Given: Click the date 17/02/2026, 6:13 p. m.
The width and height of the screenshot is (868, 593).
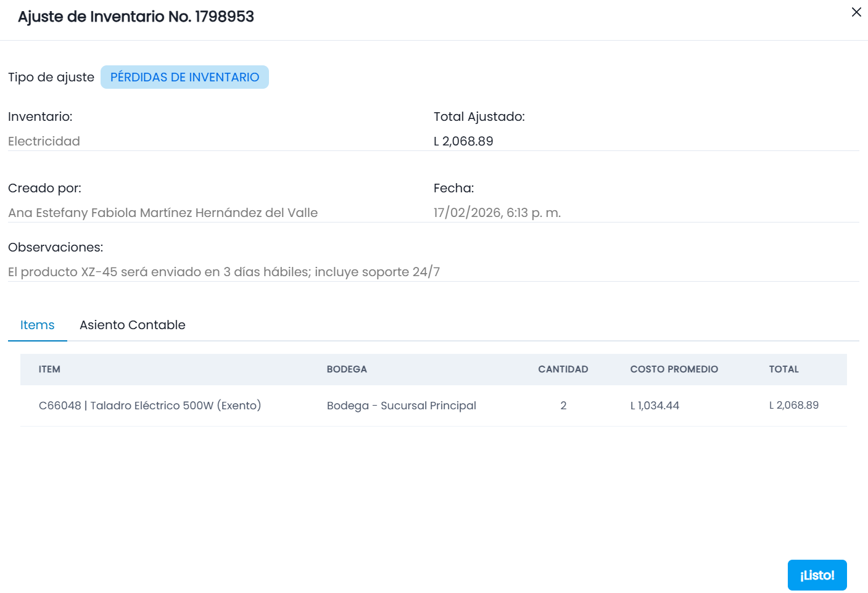Looking at the screenshot, I should pyautogui.click(x=497, y=213).
